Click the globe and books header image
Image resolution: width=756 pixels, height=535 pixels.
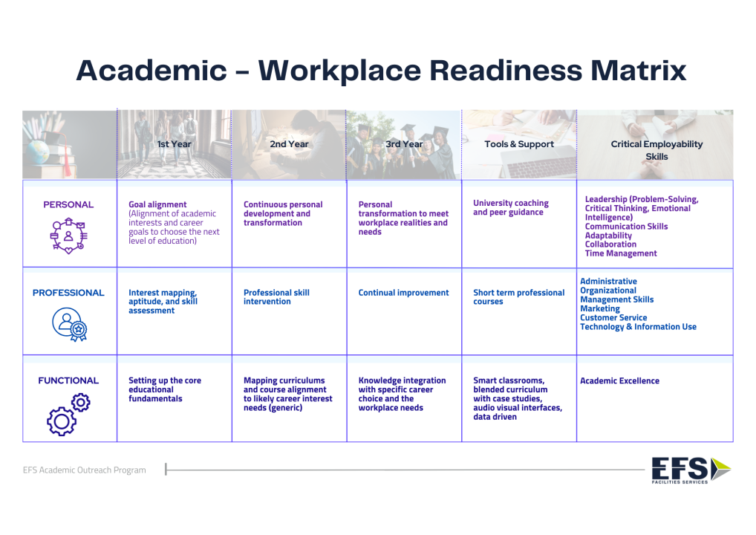[69, 145]
